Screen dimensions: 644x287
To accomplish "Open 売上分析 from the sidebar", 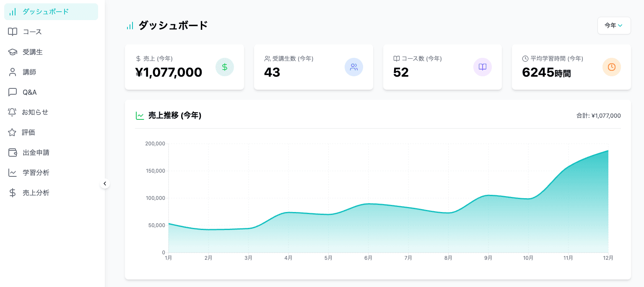I will (36, 193).
